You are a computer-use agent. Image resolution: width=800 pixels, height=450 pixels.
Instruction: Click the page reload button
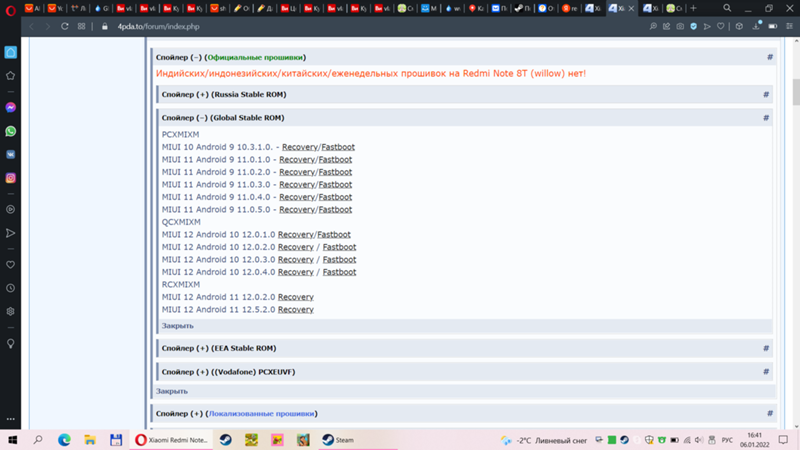[x=66, y=27]
